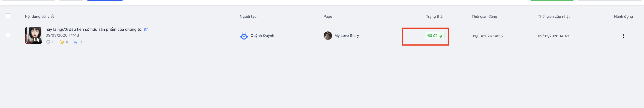Click the "Nội dung bài viết" column header
Screen dimensions: 644x108
tap(39, 16)
